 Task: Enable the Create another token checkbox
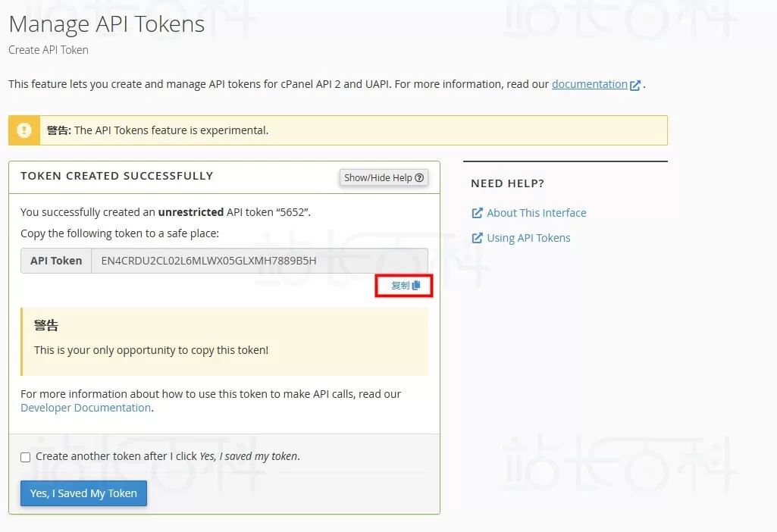click(26, 457)
